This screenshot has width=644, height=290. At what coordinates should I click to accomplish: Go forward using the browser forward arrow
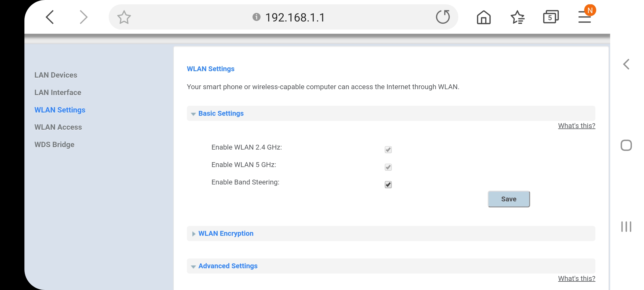coord(84,17)
